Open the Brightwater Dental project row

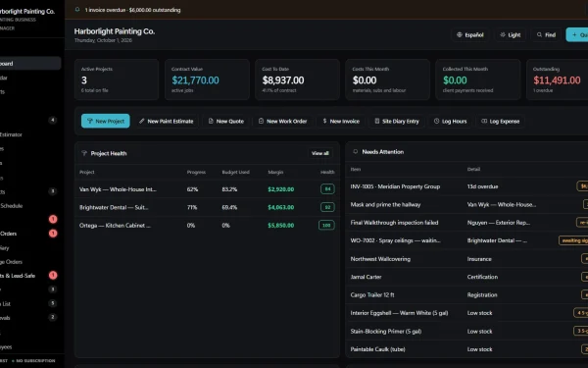point(207,207)
